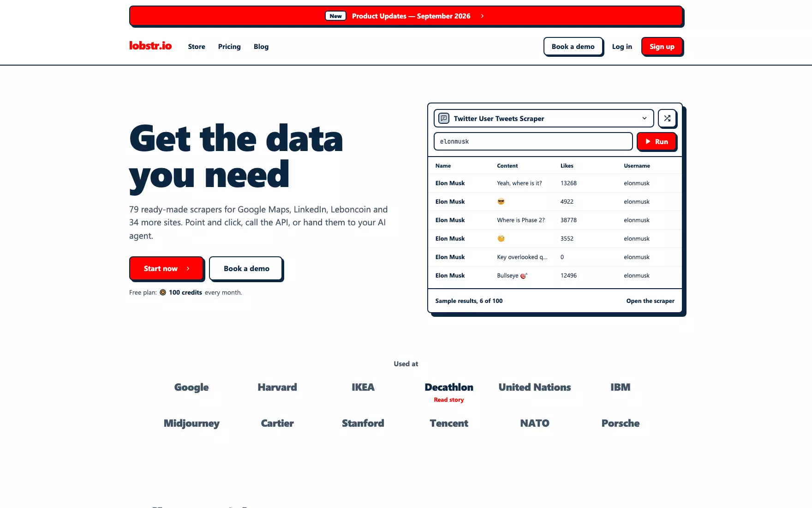Click the speech bubble icon in scraper selector
Viewport: 812px width, 508px height.
(x=444, y=118)
